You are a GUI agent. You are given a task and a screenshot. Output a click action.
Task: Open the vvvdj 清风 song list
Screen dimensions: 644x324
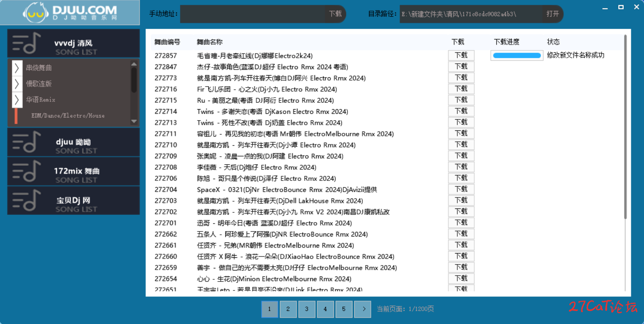point(73,43)
